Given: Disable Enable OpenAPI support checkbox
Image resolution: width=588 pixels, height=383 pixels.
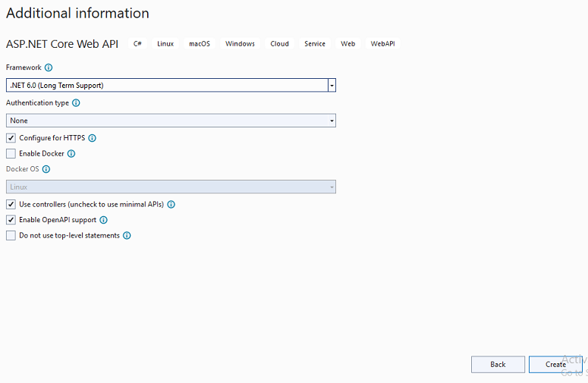Looking at the screenshot, I should 11,220.
